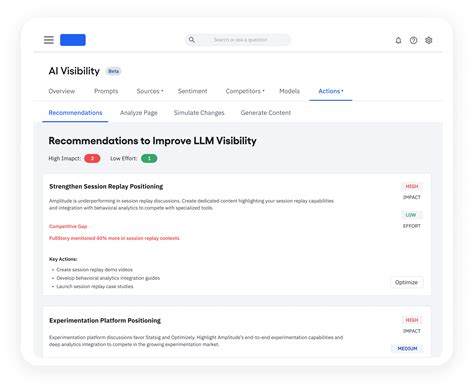Click Develop behavioral analytics integration guides
474x390 pixels.
108,278
